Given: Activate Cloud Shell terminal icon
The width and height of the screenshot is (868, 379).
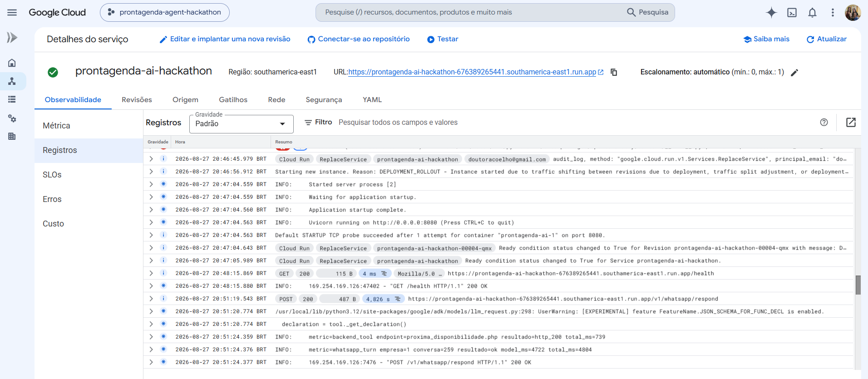Looking at the screenshot, I should point(792,13).
